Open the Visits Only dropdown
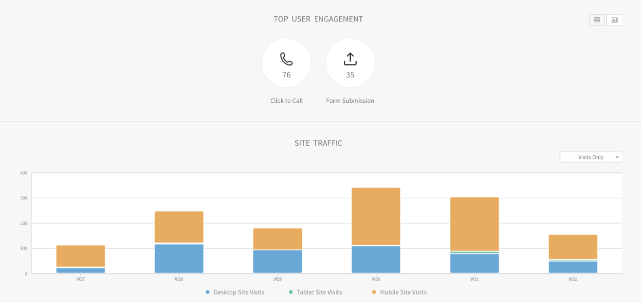The image size is (644, 303). 591,157
